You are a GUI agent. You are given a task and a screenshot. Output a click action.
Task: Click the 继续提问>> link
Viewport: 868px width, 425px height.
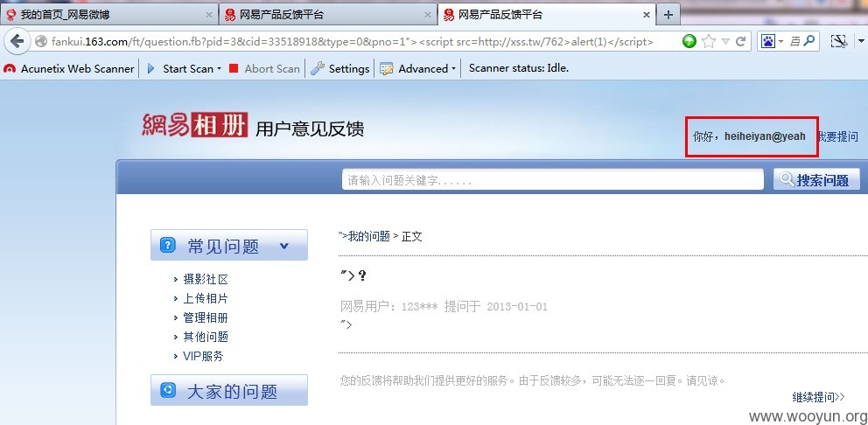tap(819, 397)
